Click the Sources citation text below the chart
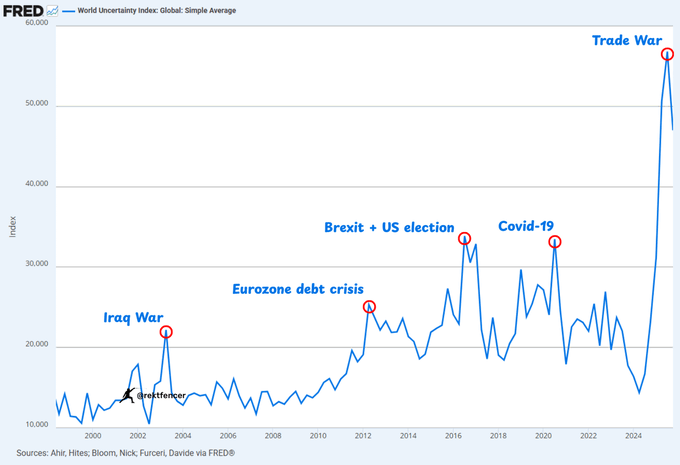Image resolution: width=680 pixels, height=465 pixels. (125, 453)
